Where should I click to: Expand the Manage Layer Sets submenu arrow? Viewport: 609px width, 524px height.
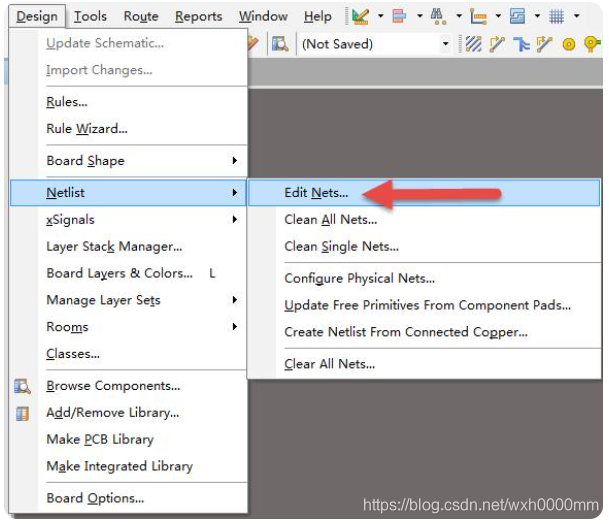(235, 300)
